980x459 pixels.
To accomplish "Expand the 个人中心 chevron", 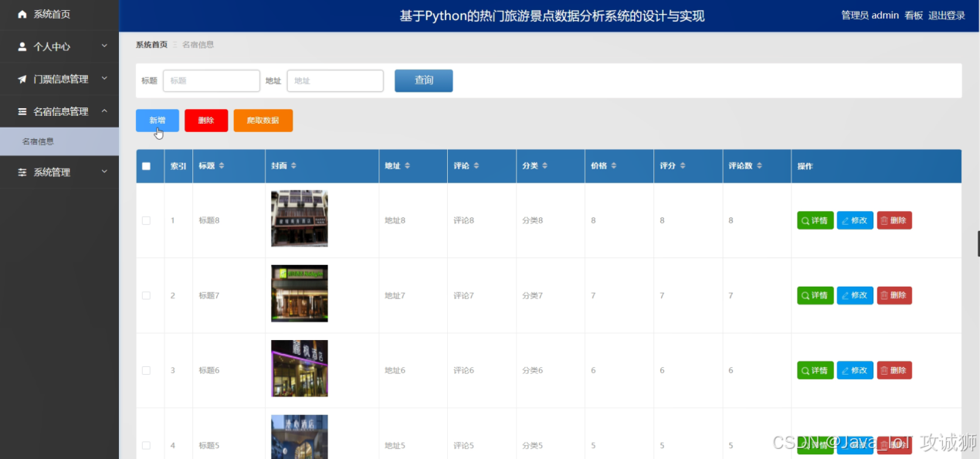I will 104,46.
